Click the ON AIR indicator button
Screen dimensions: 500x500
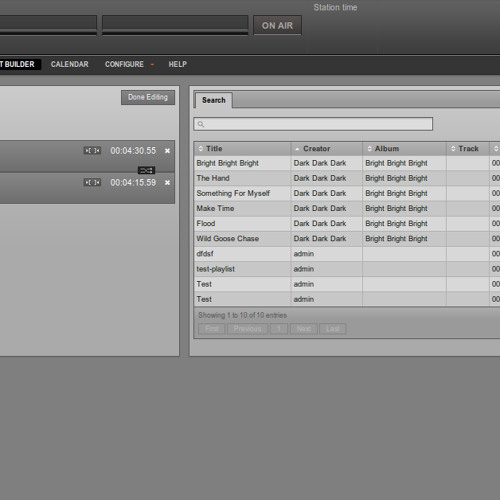[x=277, y=25]
